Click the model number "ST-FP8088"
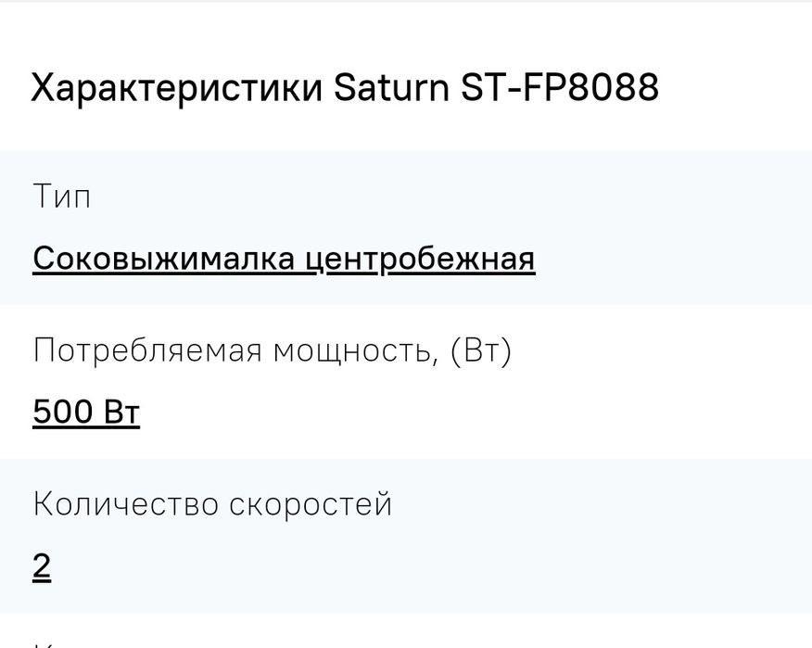812x648 pixels. pyautogui.click(x=560, y=88)
